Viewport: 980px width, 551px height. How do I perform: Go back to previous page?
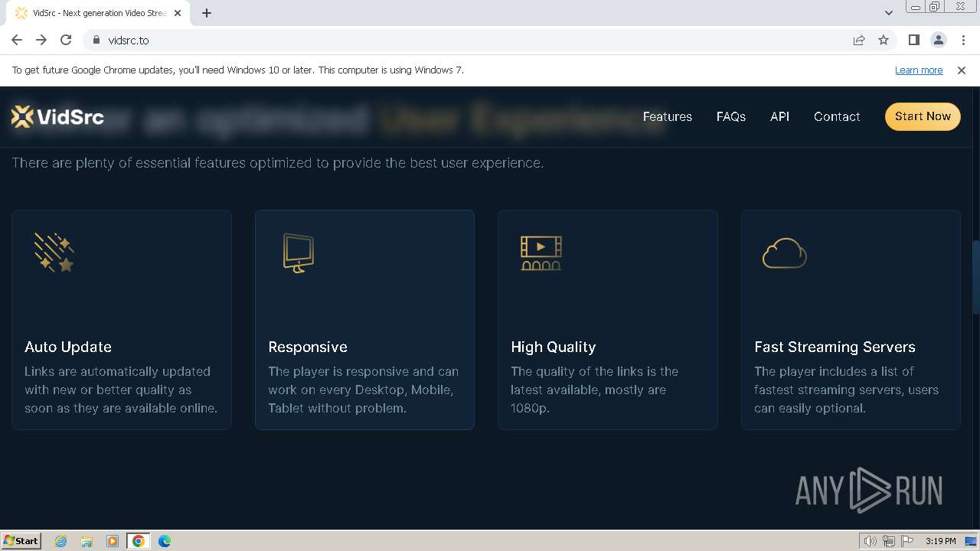17,40
